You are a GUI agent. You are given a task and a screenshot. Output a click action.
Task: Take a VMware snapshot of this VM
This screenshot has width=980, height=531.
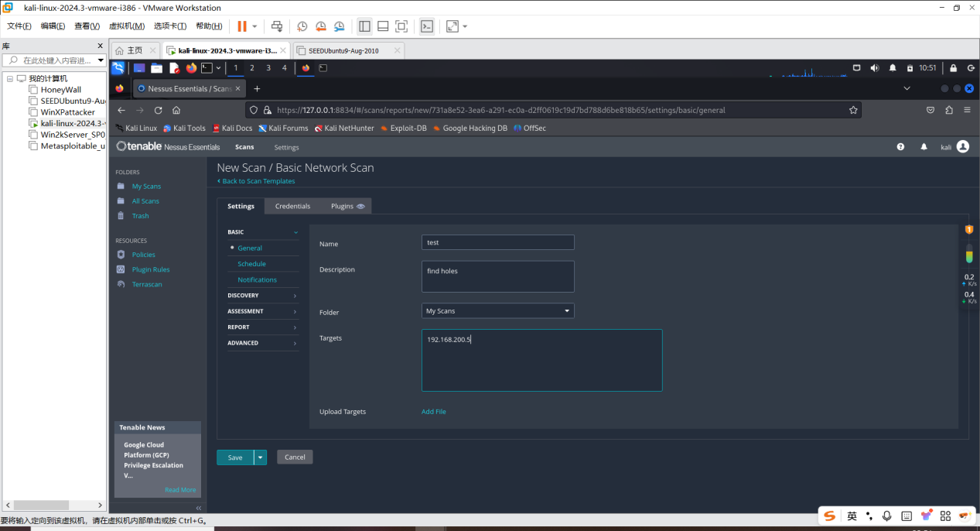302,26
